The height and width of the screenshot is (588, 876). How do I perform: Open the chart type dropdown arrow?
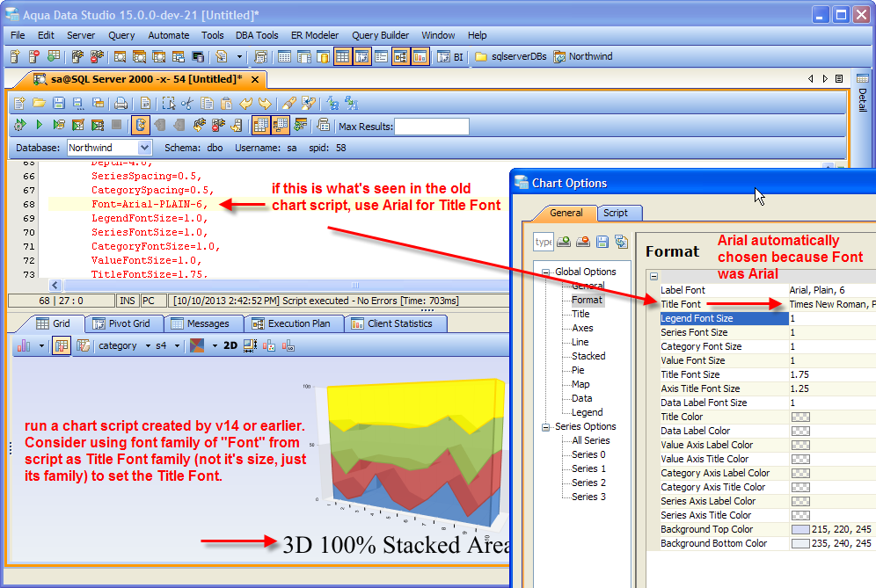click(x=41, y=345)
